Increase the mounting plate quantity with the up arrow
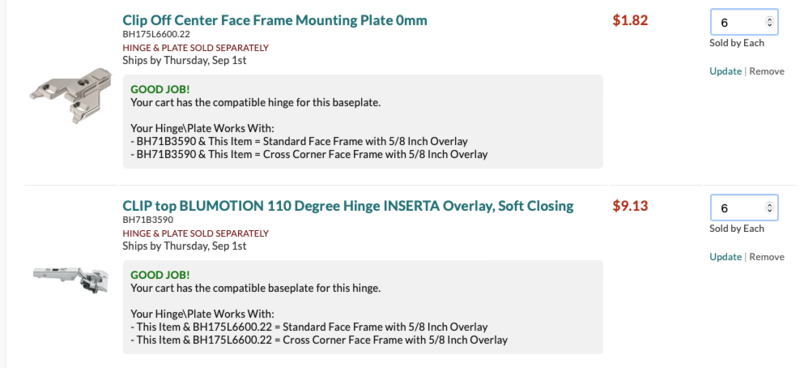Screen dimensions: 800x368 click(x=769, y=19)
